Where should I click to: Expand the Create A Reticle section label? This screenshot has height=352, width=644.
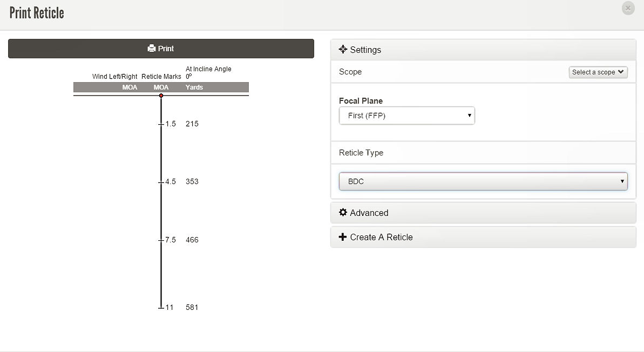pos(381,238)
